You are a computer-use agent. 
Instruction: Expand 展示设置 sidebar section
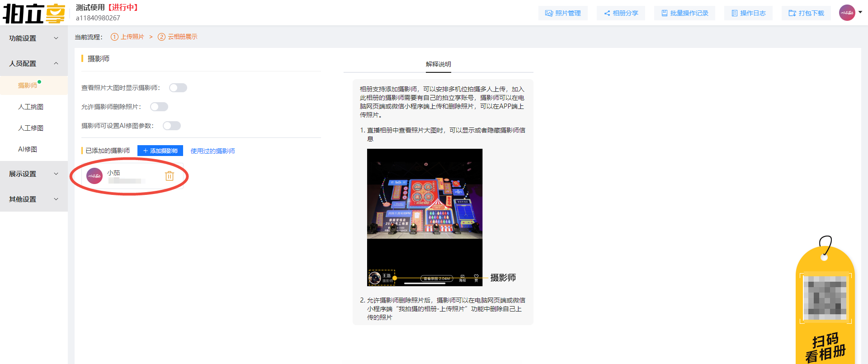34,174
